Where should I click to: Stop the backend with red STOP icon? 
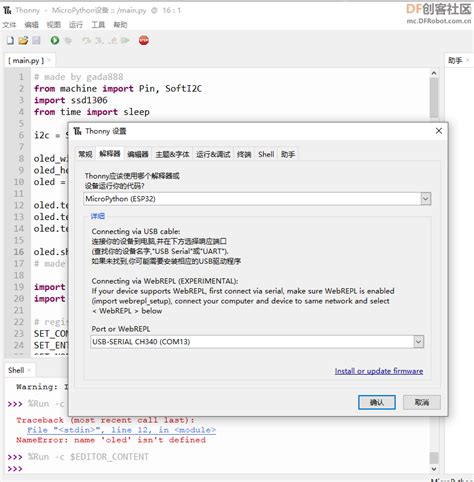coord(144,40)
